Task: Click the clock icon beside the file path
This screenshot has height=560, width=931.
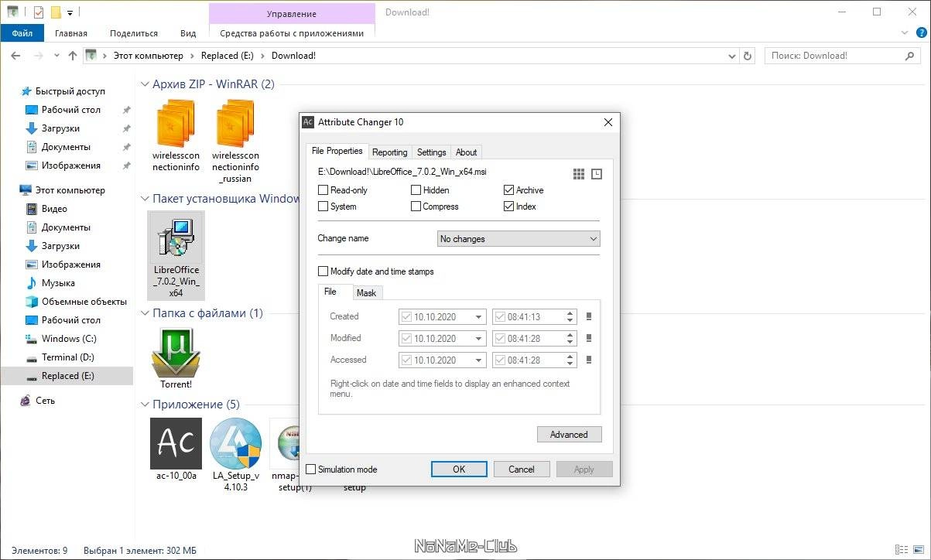Action: tap(597, 174)
